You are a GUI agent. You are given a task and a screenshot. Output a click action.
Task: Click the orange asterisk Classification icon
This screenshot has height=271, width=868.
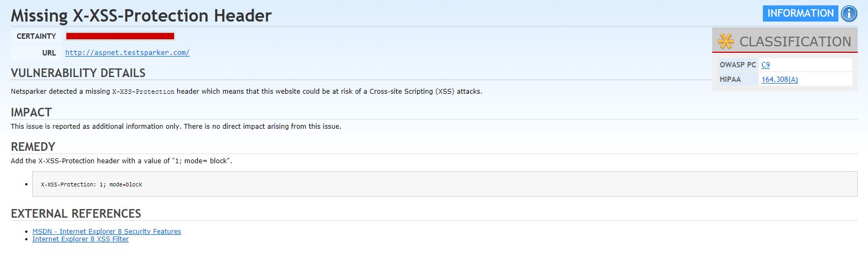(x=726, y=41)
